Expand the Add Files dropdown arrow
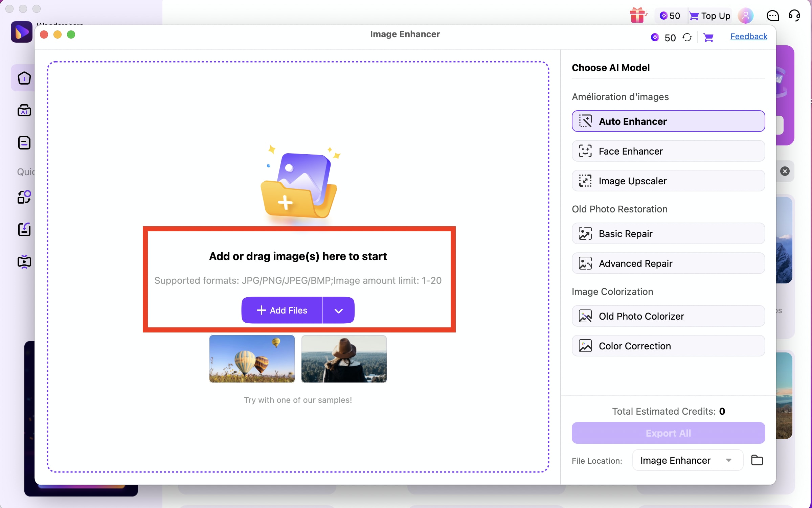The width and height of the screenshot is (812, 508). coord(339,310)
